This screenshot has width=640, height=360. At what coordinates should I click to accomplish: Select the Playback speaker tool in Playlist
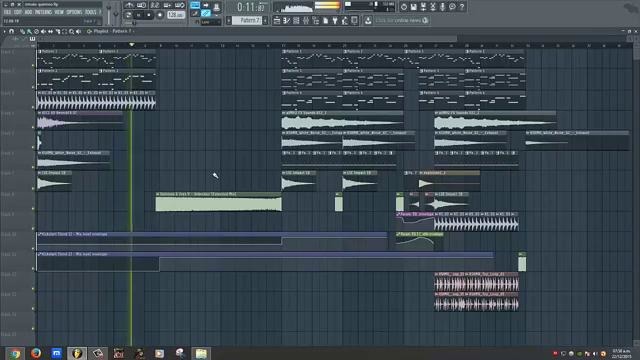(x=78, y=31)
